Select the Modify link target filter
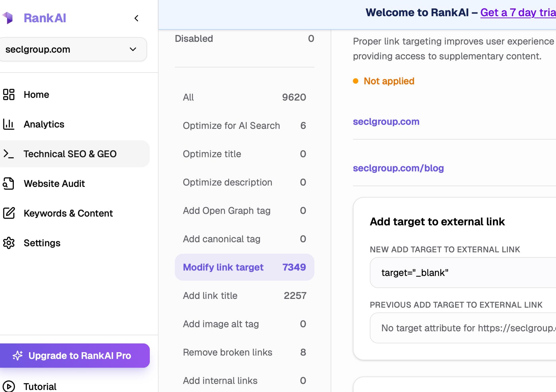The image size is (556, 392). (244, 267)
